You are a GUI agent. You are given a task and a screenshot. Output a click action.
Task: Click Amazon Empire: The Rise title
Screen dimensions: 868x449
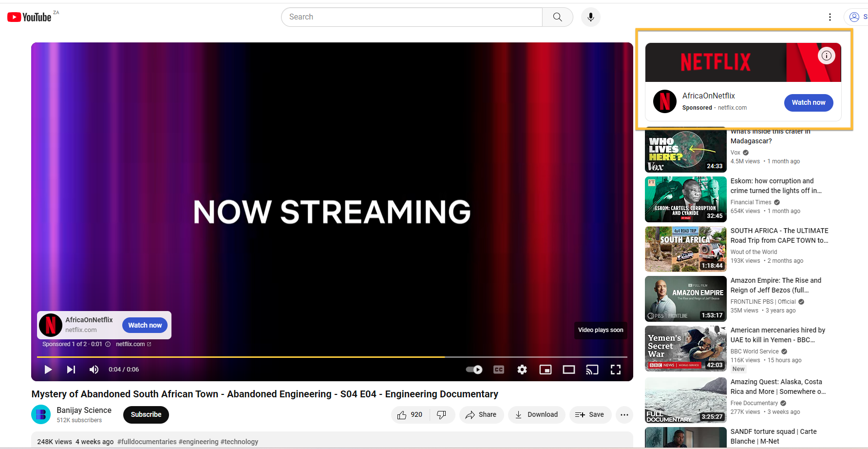pos(776,285)
